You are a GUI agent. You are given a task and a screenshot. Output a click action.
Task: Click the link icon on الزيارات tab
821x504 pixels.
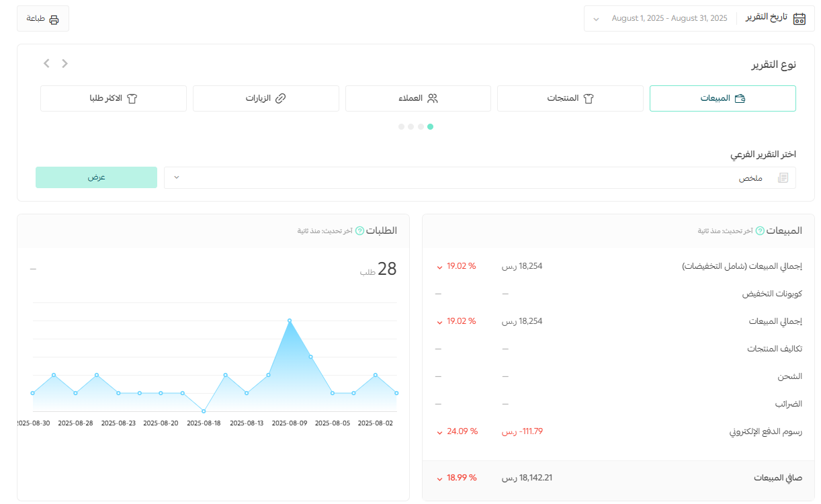tap(281, 98)
